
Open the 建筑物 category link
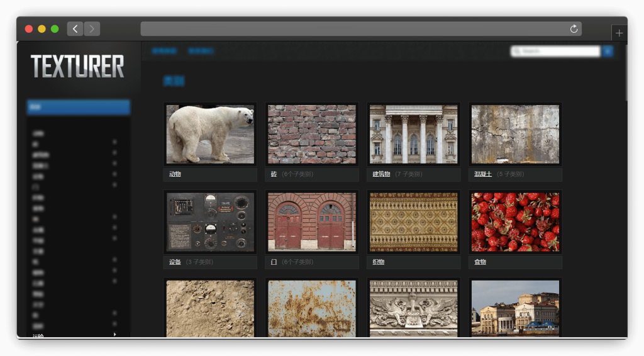[381, 174]
